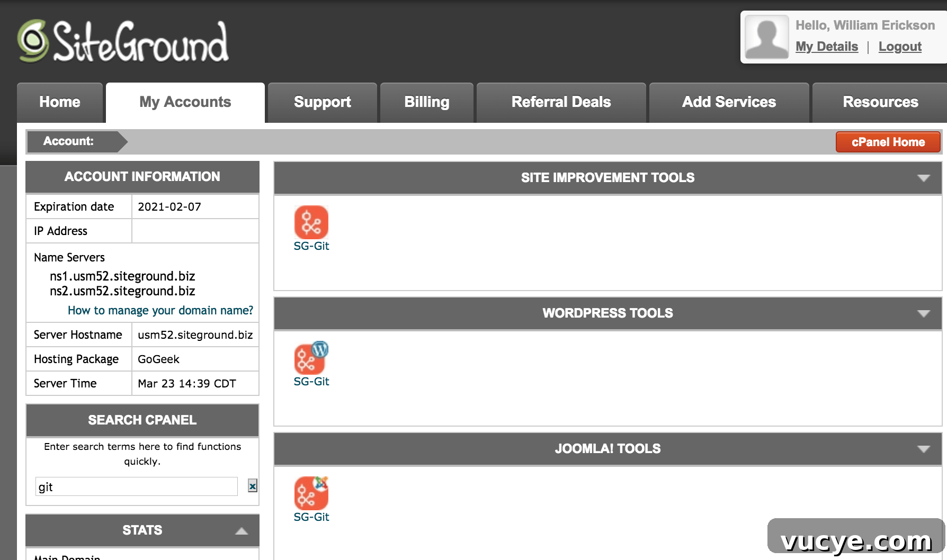Click the Account: breadcrumb label
947x560 pixels.
(x=68, y=141)
